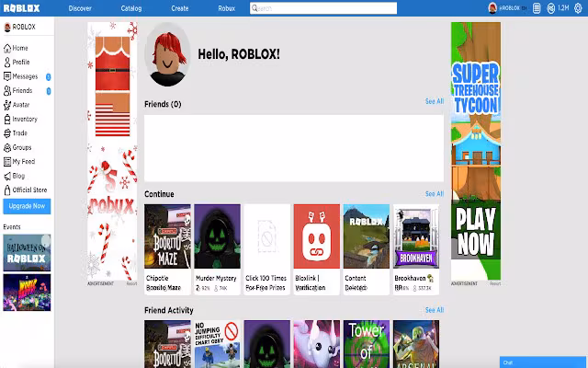This screenshot has width=588, height=368.
Task: Open Boorito Maze in Friend Activity
Action: pyautogui.click(x=167, y=344)
